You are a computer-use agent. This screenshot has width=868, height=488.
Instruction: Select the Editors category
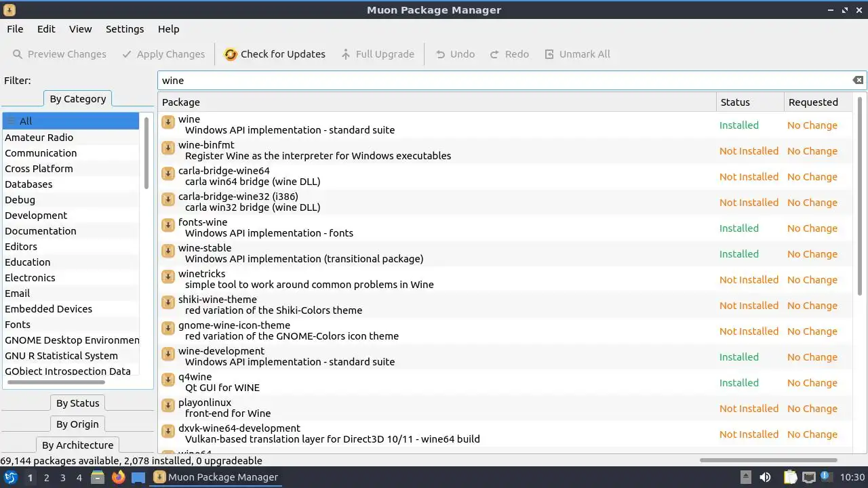71,247
